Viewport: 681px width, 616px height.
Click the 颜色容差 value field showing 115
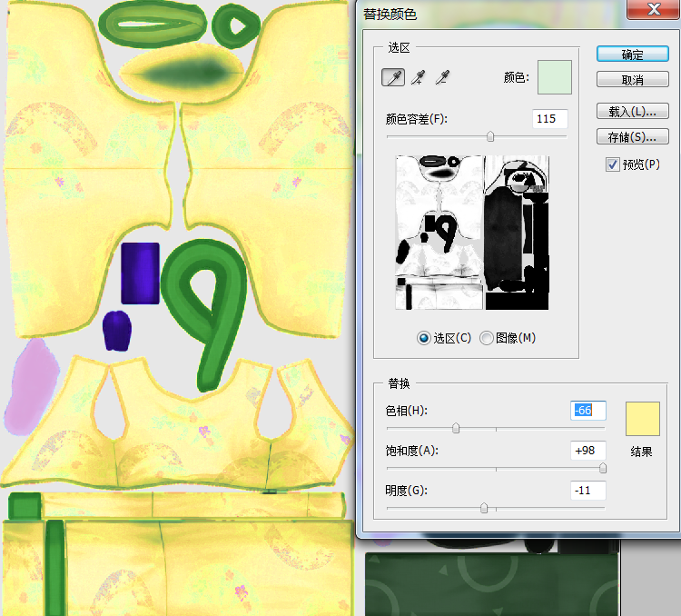point(549,119)
